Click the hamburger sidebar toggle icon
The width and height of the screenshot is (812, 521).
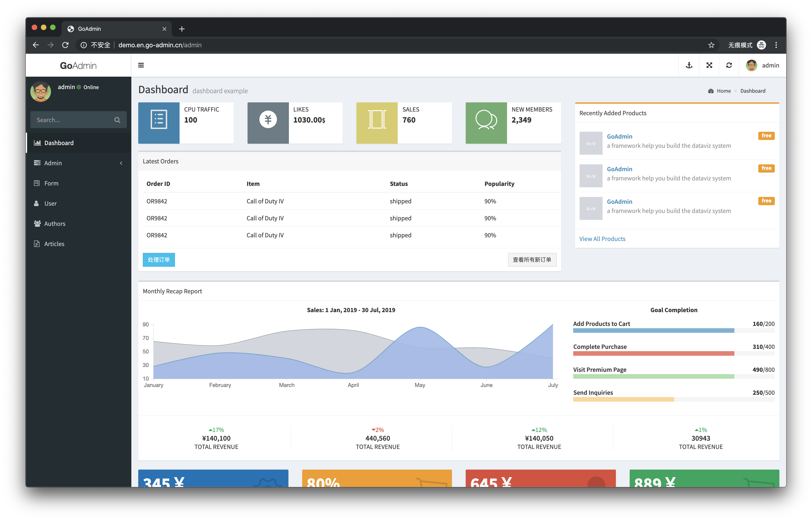click(x=141, y=65)
